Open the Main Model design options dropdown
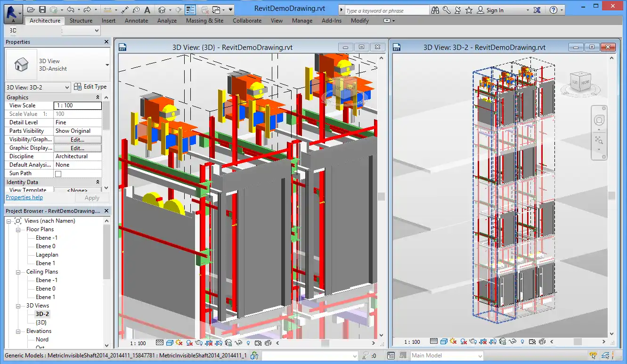The width and height of the screenshot is (627, 364). click(480, 356)
